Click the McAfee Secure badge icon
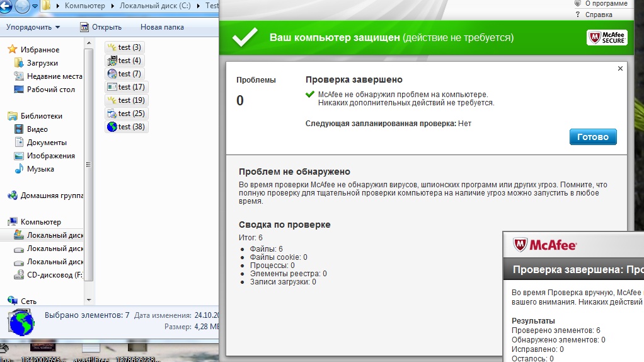 [x=607, y=37]
